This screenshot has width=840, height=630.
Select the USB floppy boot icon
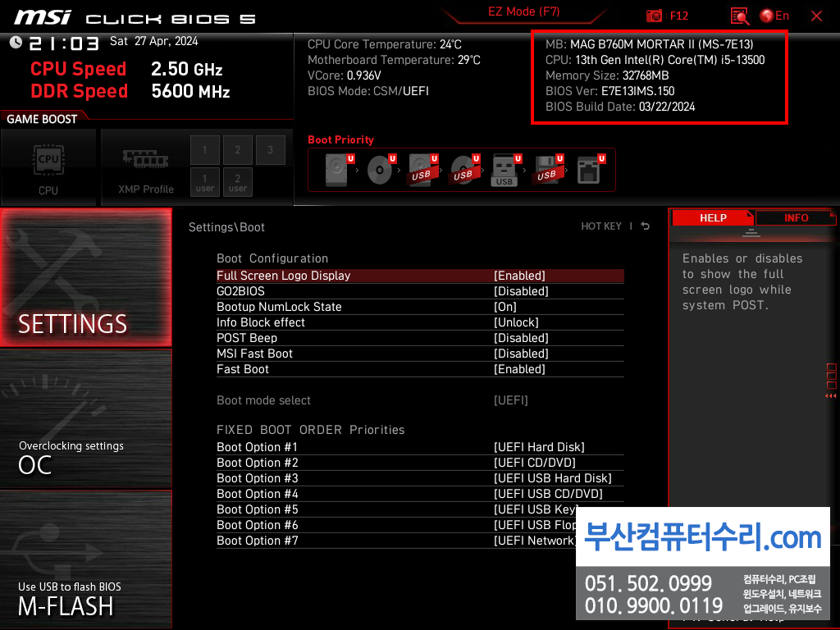[x=547, y=170]
